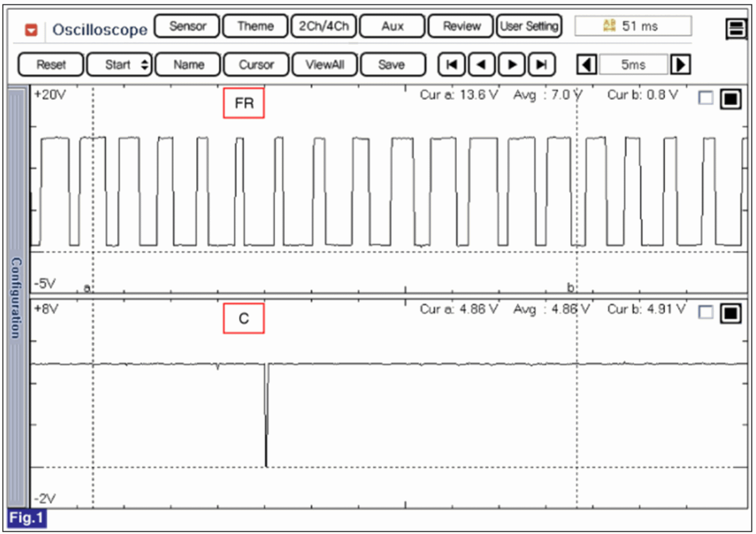Open the Sensor menu
Screen dimensions: 756x534
[x=187, y=26]
